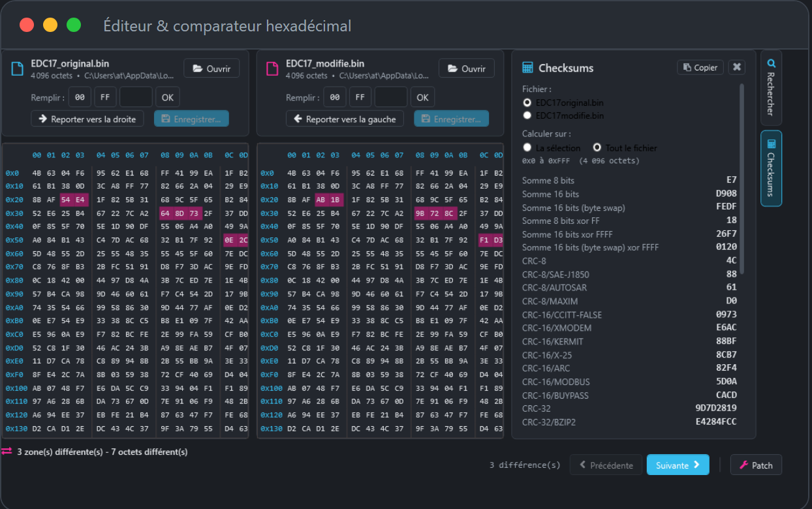Select the La sélection radio option
This screenshot has width=812, height=509.
click(527, 147)
